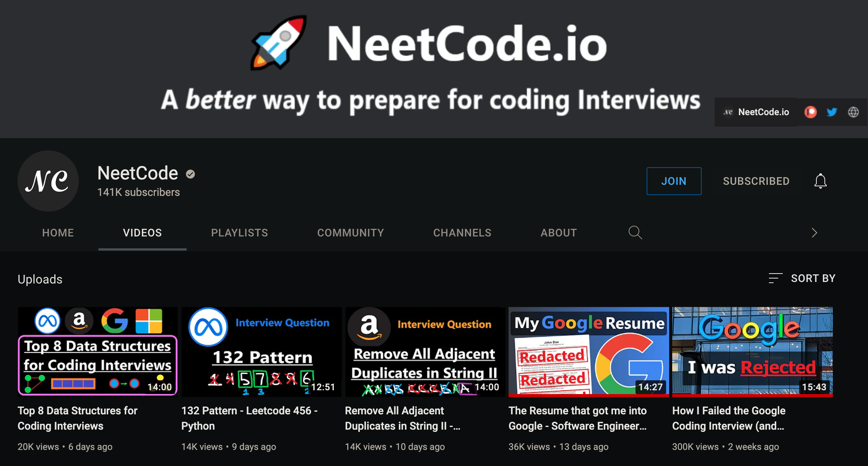Viewport: 868px width, 466px height.
Task: Open the CHANNELS tab
Action: [462, 233]
